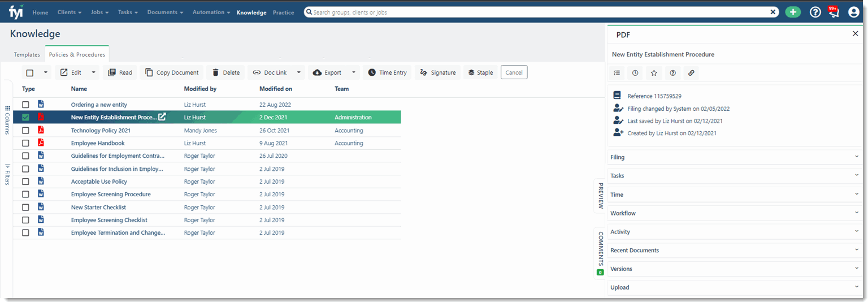This screenshot has height=302, width=868.
Task: Click the Time Entry button
Action: pos(388,72)
